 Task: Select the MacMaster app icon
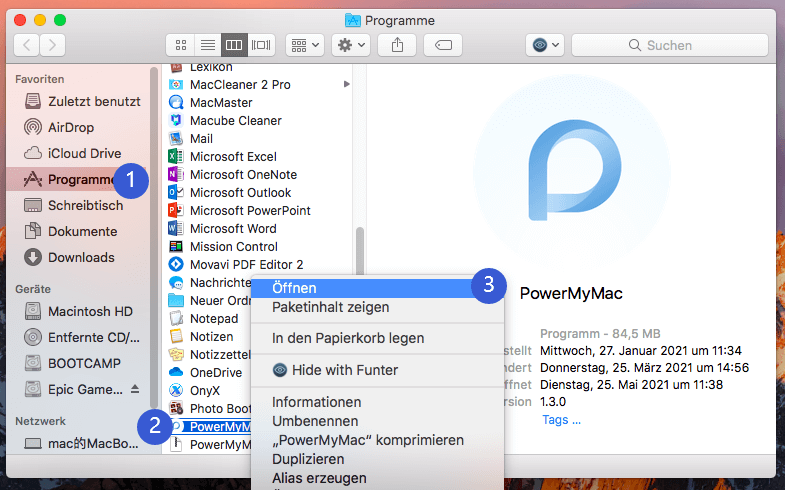click(x=176, y=103)
